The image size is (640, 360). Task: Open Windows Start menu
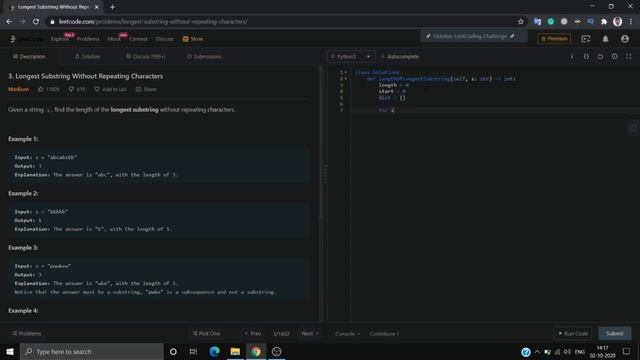10,351
